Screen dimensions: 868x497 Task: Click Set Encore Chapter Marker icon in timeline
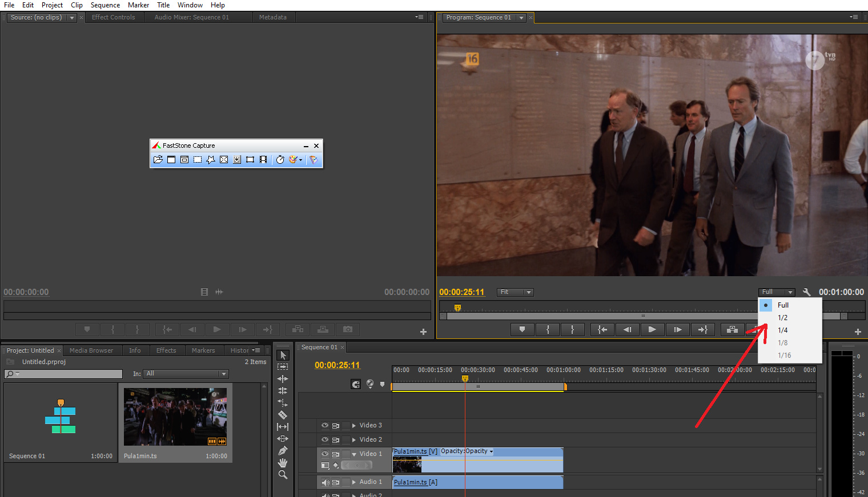click(x=370, y=384)
